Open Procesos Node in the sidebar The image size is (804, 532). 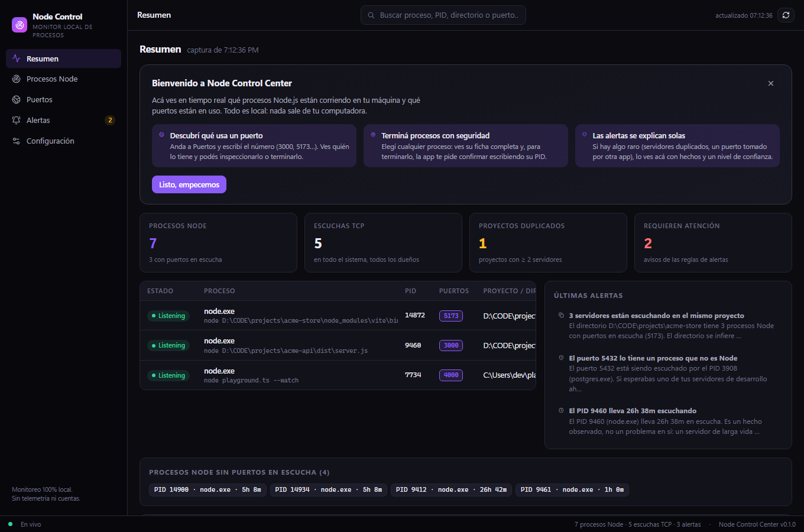[x=63, y=79]
